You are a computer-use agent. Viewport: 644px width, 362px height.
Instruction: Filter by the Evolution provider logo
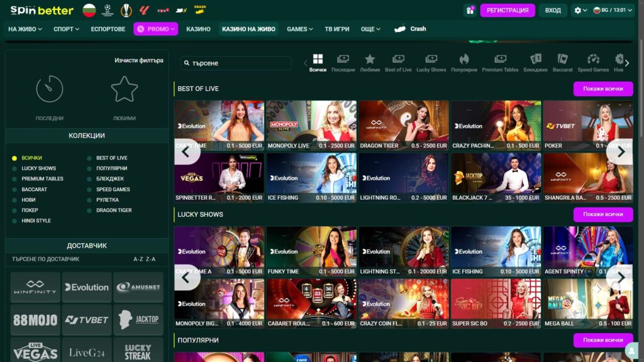coord(87,287)
